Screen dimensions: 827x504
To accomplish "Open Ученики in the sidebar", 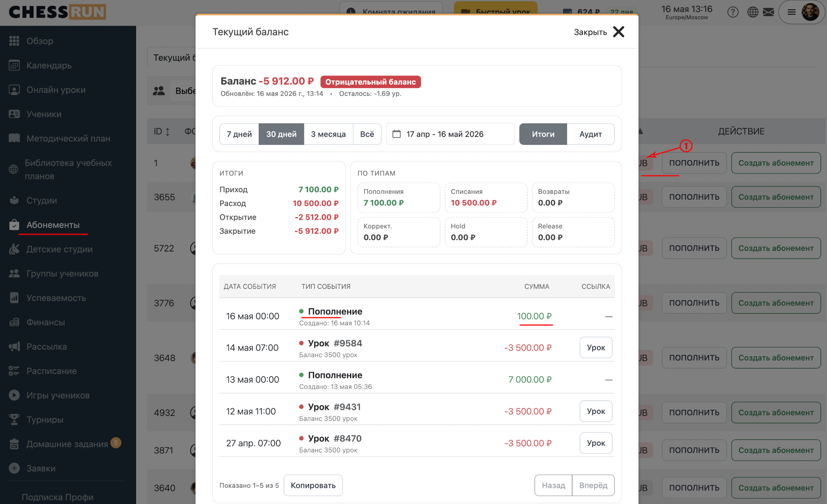I will 44,114.
